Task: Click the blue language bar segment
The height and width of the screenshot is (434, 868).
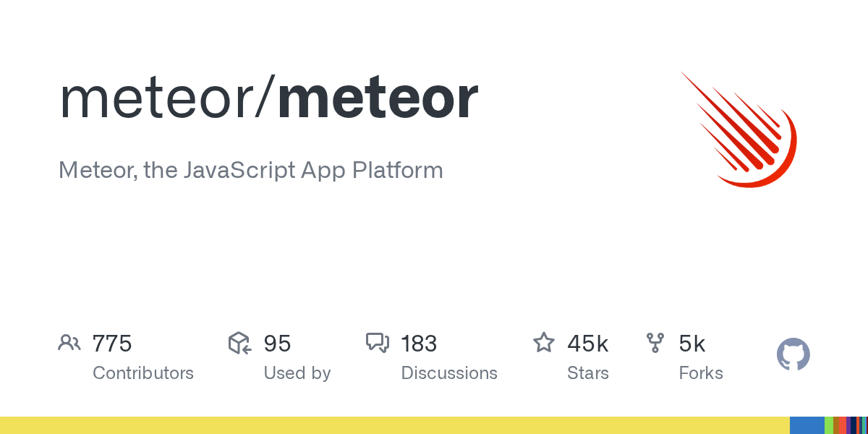Action: pos(807,425)
